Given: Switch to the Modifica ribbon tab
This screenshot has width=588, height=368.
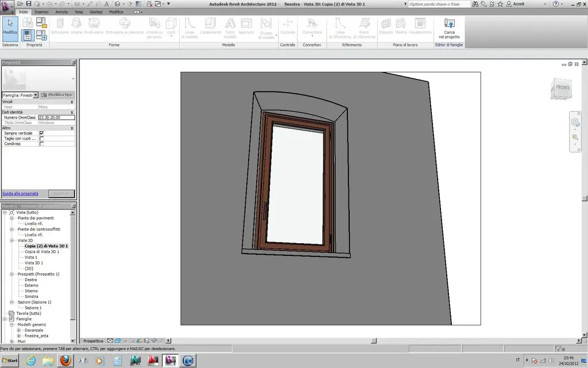Looking at the screenshot, I should 116,12.
